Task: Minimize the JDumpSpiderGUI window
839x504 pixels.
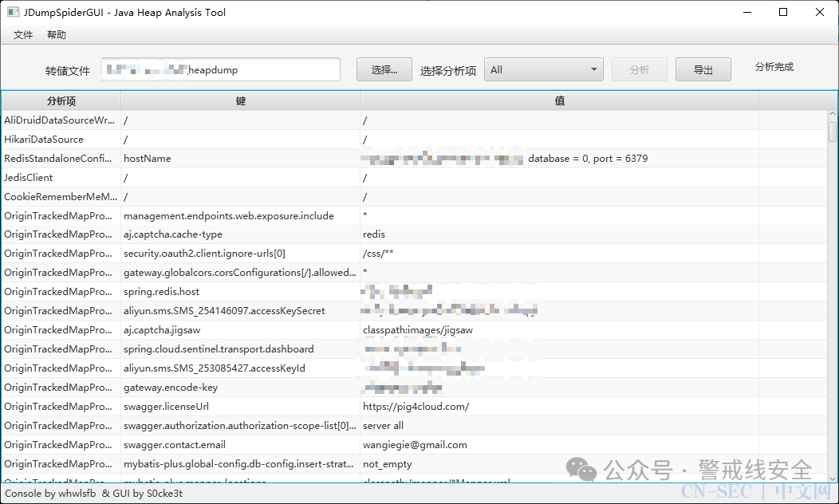Action: (747, 12)
